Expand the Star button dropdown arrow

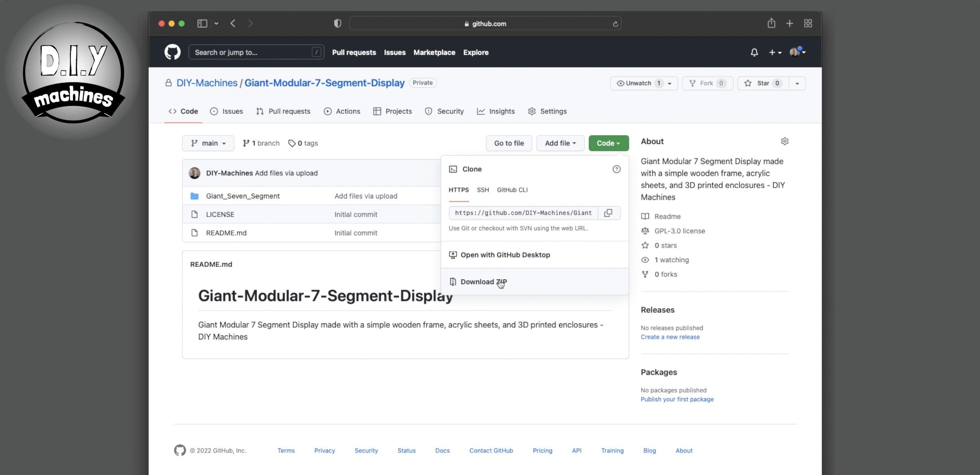pyautogui.click(x=797, y=83)
